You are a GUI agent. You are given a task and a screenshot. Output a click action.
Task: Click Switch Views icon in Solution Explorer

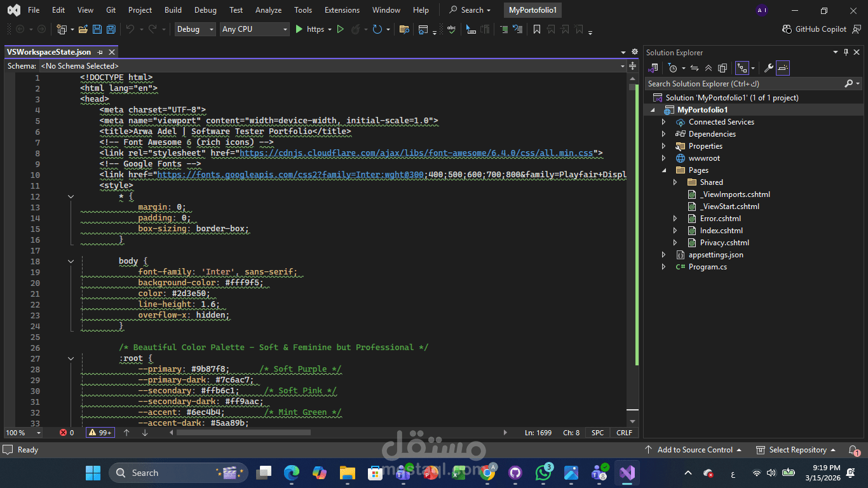(x=653, y=68)
